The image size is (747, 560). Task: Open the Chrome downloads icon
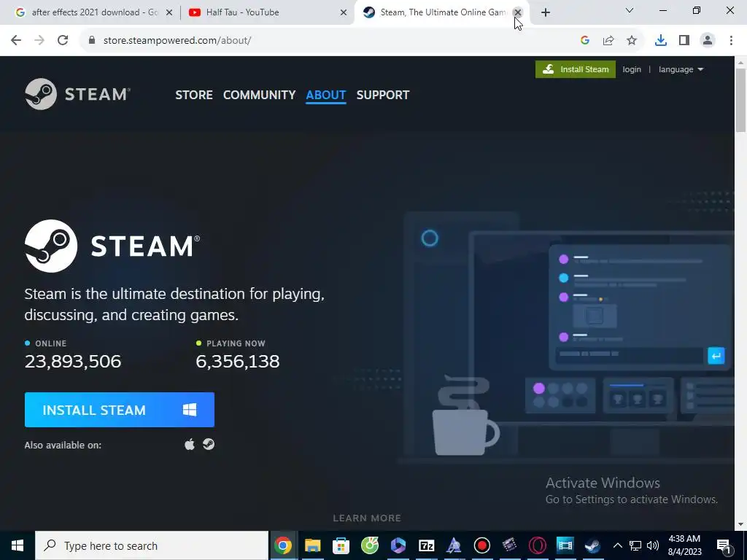point(661,41)
